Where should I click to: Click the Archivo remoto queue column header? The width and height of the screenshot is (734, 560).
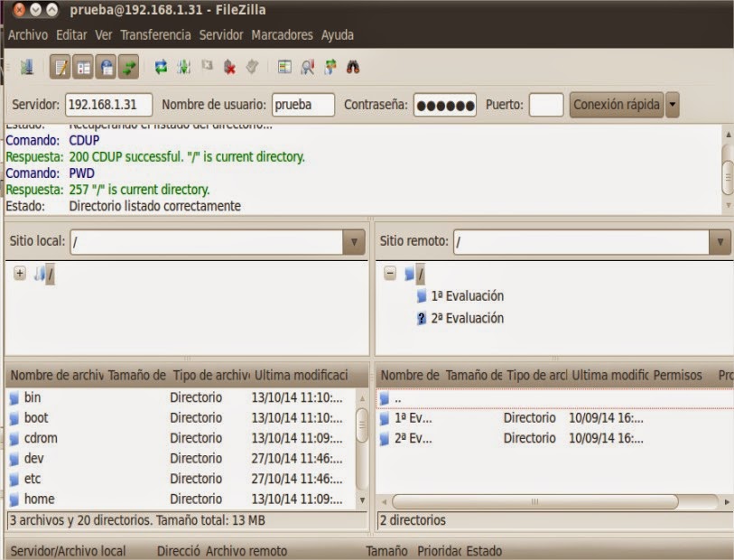[x=246, y=551]
